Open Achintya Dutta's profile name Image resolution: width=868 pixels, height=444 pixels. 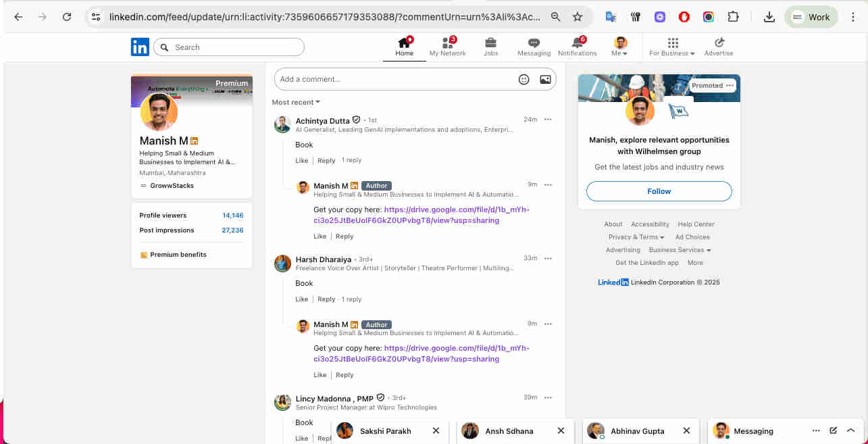click(322, 121)
